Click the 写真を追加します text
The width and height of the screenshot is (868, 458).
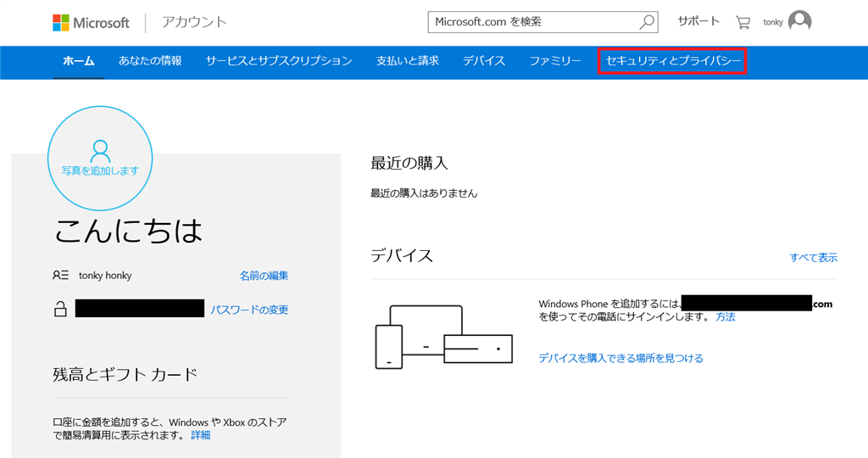pos(100,170)
